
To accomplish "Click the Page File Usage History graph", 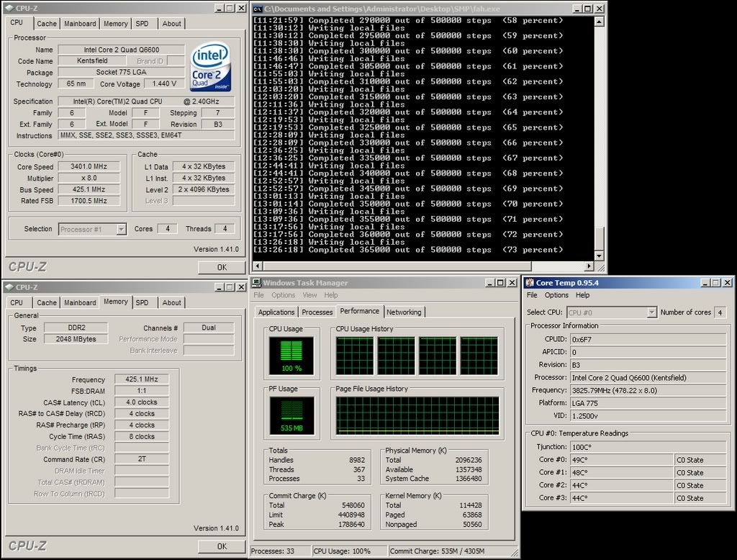I will (417, 415).
